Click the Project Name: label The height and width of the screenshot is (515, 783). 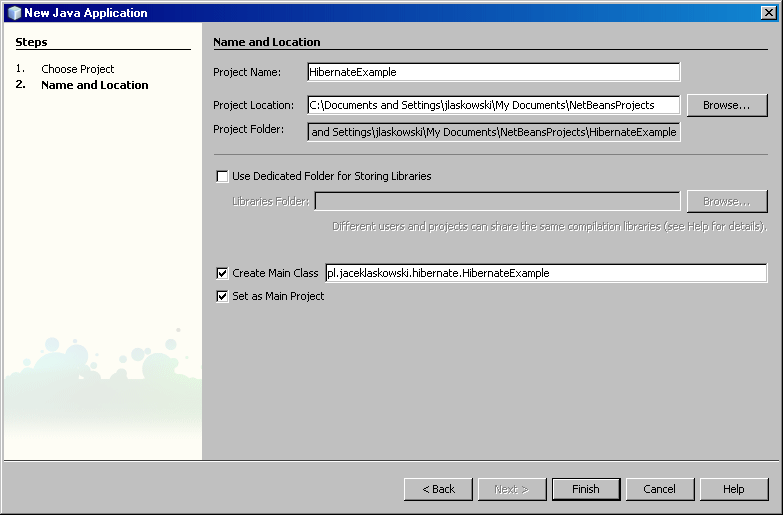click(x=247, y=72)
